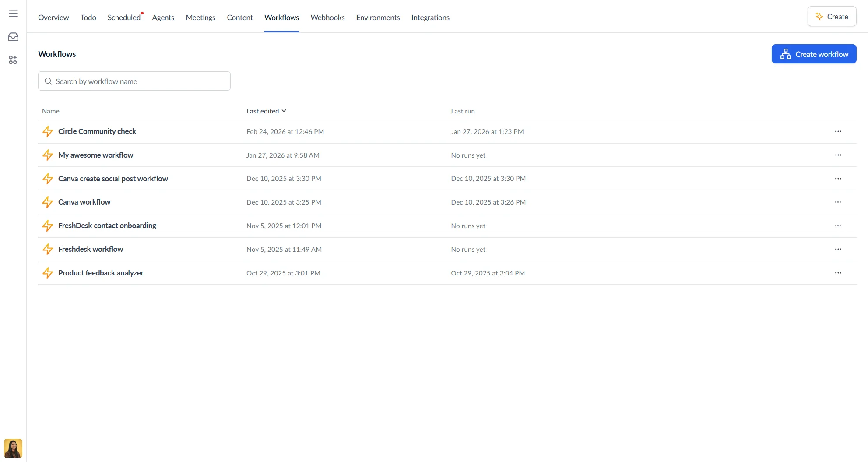This screenshot has height=462, width=868.
Task: Open the hamburger menu in the sidebar
Action: pos(13,13)
